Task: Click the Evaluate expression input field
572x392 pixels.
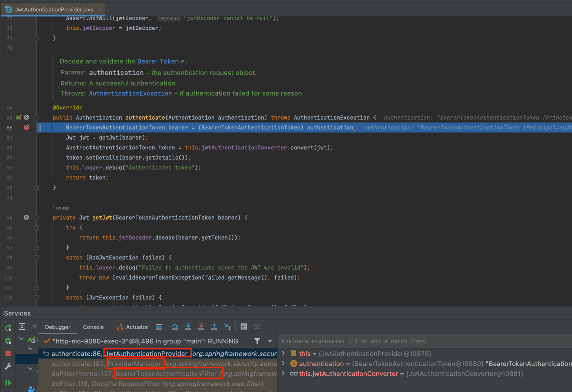Action: click(425, 341)
